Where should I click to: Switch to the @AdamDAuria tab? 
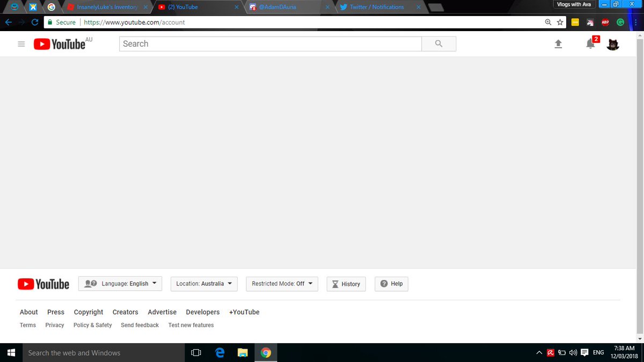pos(289,7)
